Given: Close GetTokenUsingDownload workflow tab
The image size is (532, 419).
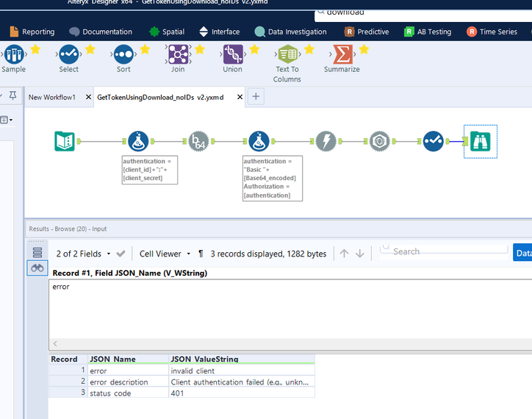Looking at the screenshot, I should (x=240, y=97).
